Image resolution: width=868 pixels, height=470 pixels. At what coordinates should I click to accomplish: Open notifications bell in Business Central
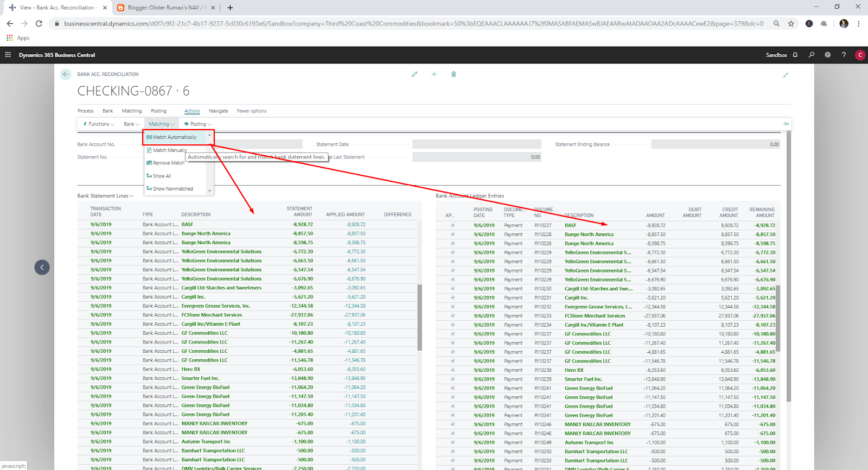(795, 55)
